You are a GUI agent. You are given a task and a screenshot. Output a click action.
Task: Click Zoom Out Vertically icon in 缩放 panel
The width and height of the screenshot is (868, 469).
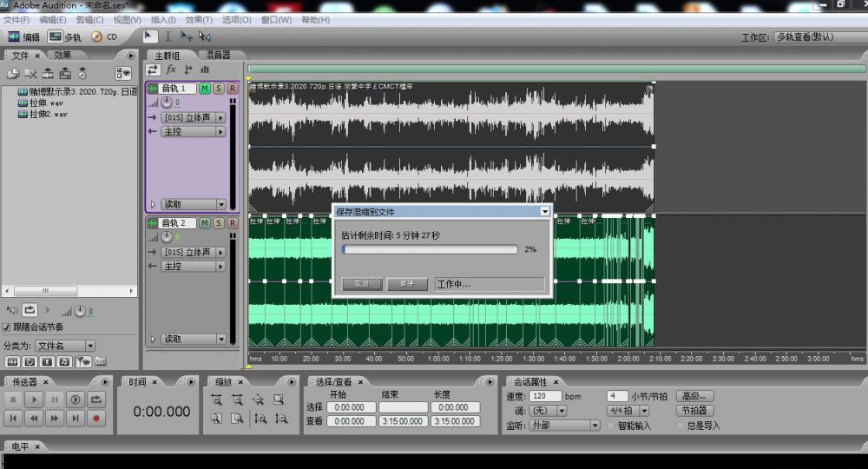point(281,419)
